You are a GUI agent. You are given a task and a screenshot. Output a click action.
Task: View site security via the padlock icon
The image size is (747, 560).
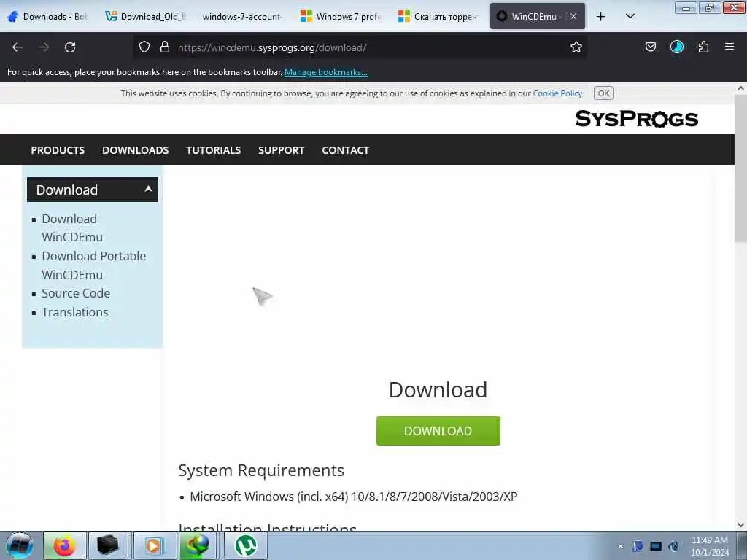165,47
